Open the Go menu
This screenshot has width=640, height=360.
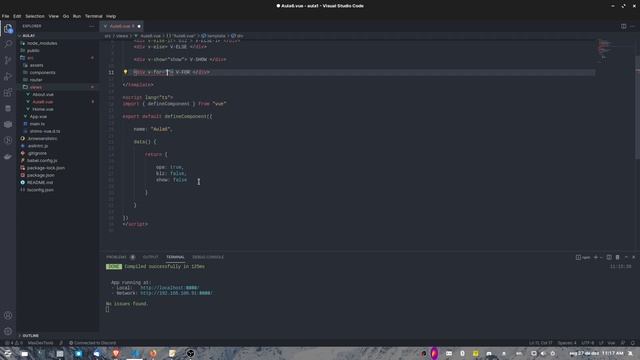click(x=66, y=16)
